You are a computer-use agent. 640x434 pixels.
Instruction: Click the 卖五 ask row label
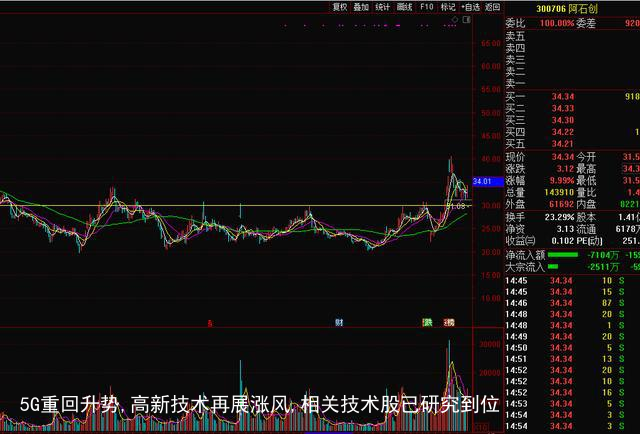click(x=515, y=37)
